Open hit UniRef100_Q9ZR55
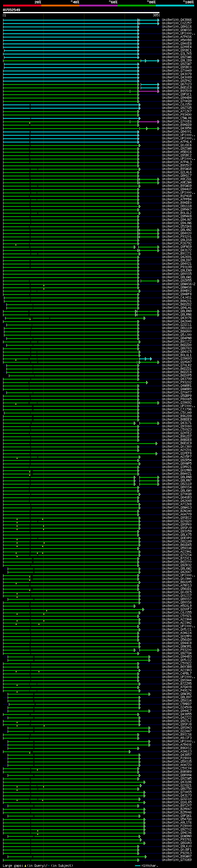The image size is (197, 868). [x=177, y=281]
